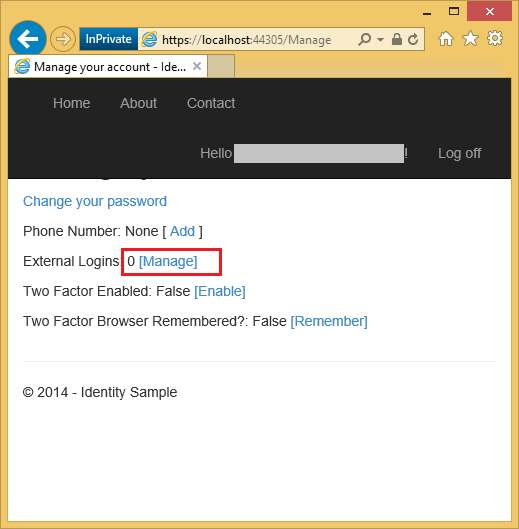Screen dimensions: 519x529
Task: Open Tools with the gear icon
Action: tap(495, 38)
